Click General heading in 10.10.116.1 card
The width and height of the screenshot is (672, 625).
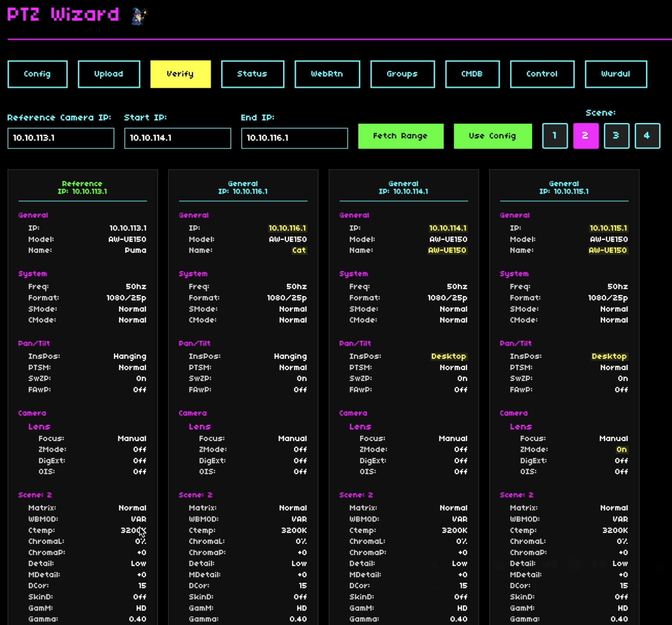tap(194, 215)
